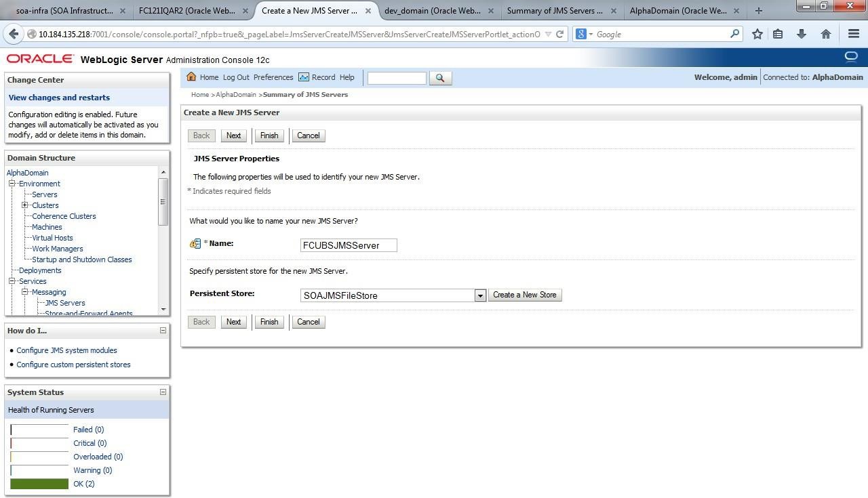Screen dimensions: 868x498
Task: Go to the browser home page icon
Action: tap(826, 34)
